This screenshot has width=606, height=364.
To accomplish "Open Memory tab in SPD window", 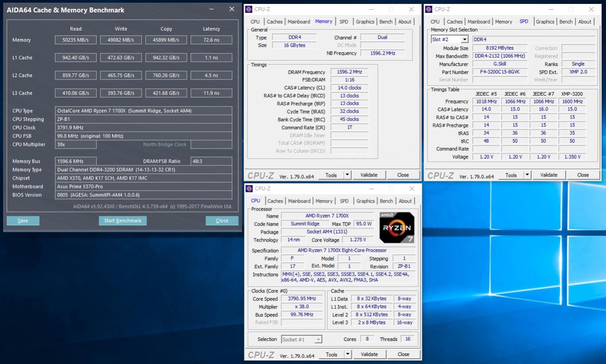I will [504, 22].
